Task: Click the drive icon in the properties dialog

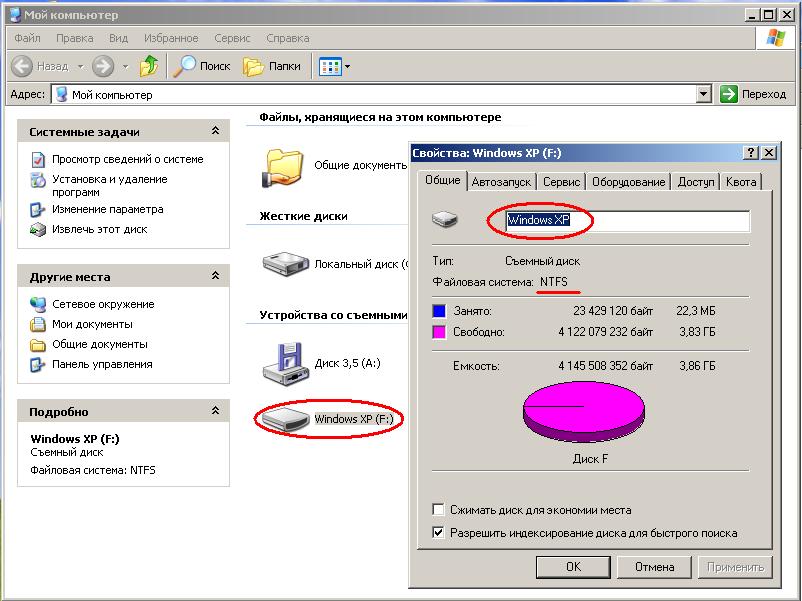Action: [444, 220]
